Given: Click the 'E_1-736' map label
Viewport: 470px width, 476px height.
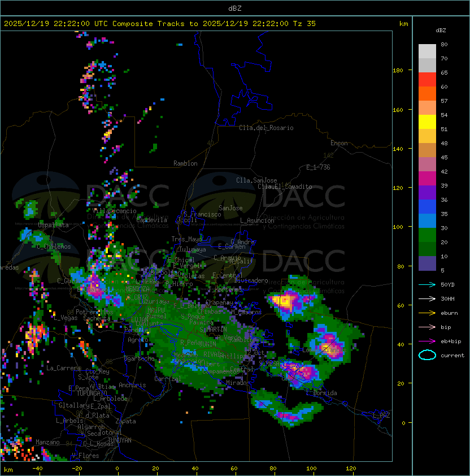Looking at the screenshot, I should tap(318, 167).
